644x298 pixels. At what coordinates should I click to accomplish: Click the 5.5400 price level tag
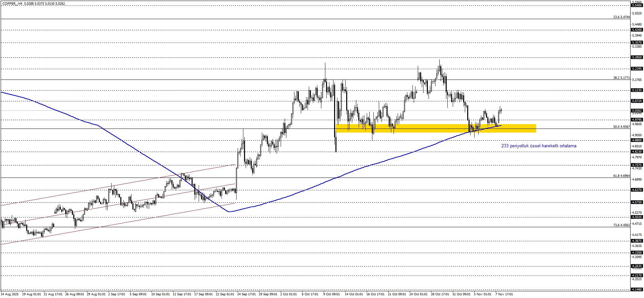click(x=637, y=5)
